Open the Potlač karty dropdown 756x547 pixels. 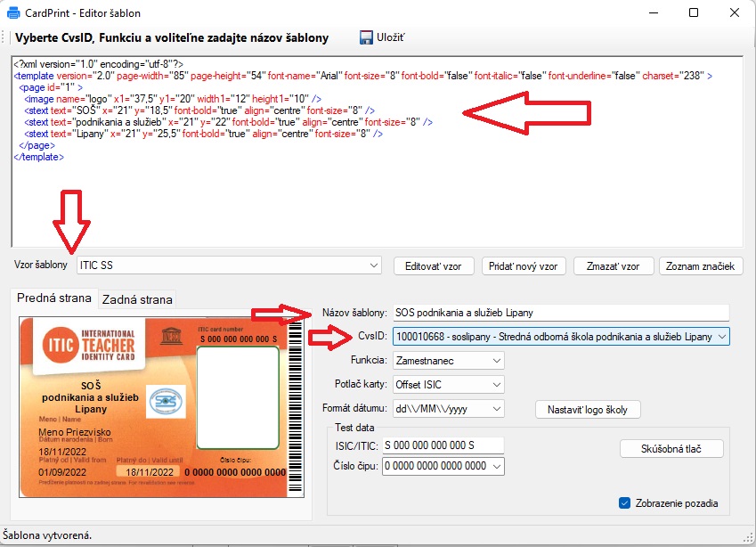(x=496, y=385)
